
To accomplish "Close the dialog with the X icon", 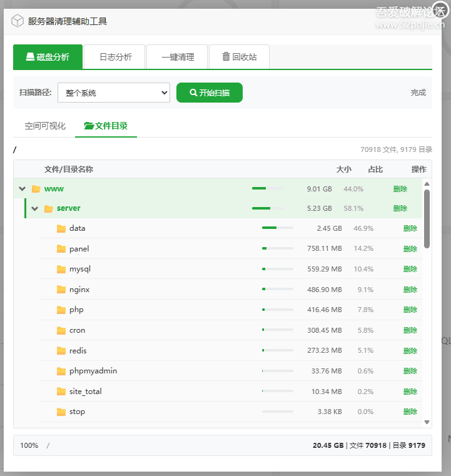I will pyautogui.click(x=440, y=11).
